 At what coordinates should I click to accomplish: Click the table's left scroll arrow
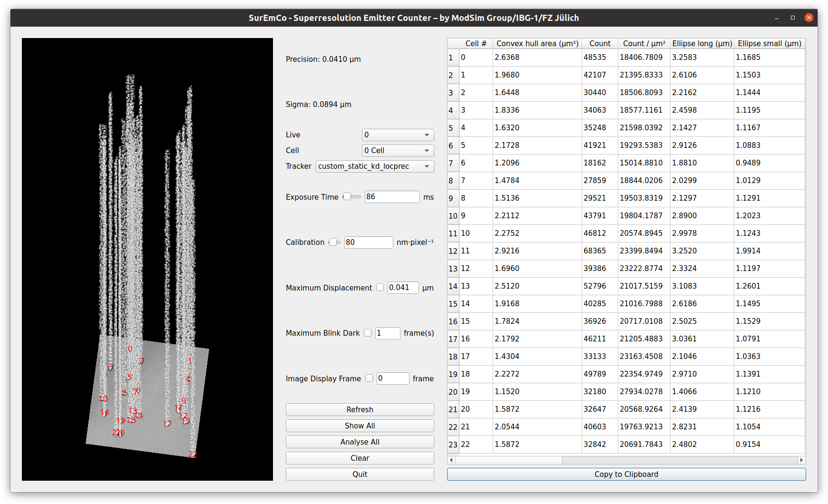(451, 460)
